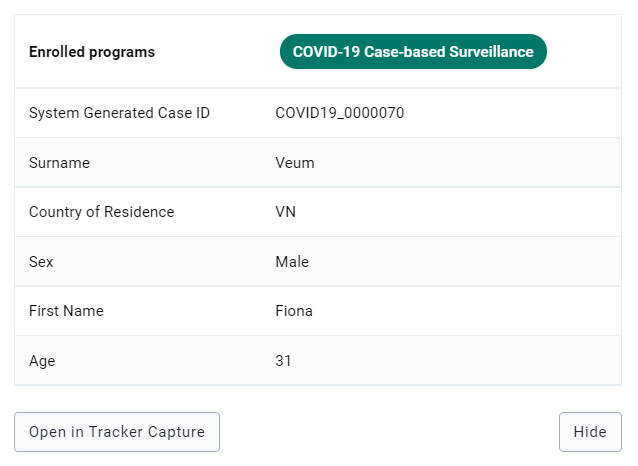Image resolution: width=638 pixels, height=466 pixels.
Task: Click the Sex field label
Action: pos(41,262)
